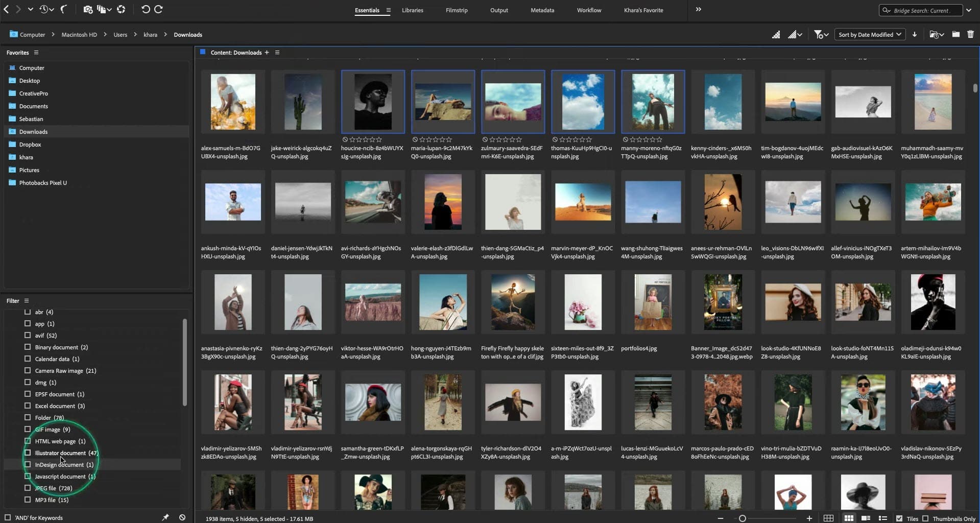Open the Pictures folder in Favorites
The image size is (980, 523).
point(29,170)
